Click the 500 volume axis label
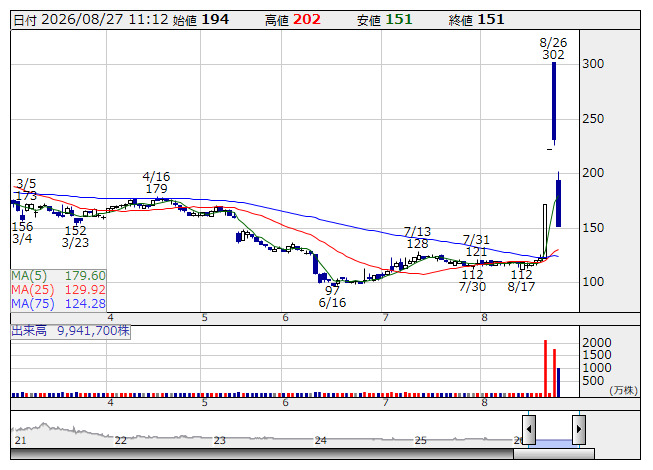The height and width of the screenshot is (470, 653). (593, 381)
